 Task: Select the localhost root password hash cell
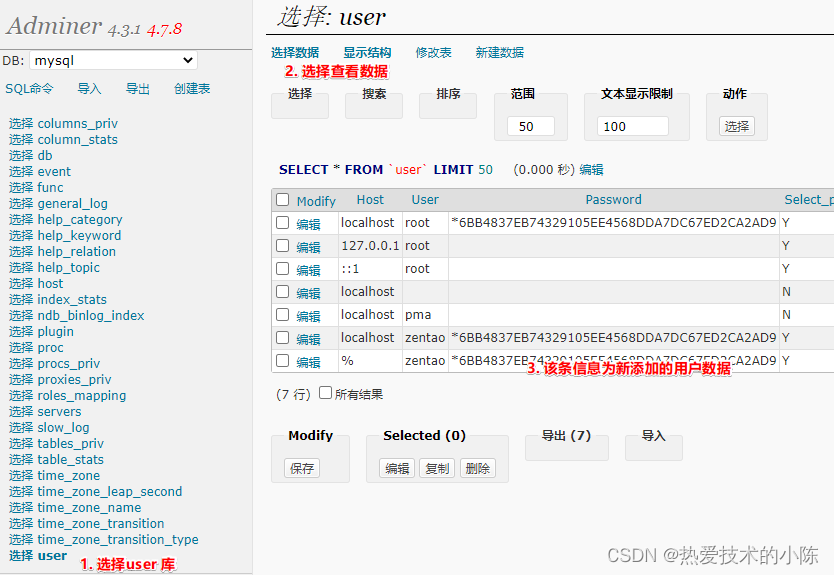coord(614,223)
